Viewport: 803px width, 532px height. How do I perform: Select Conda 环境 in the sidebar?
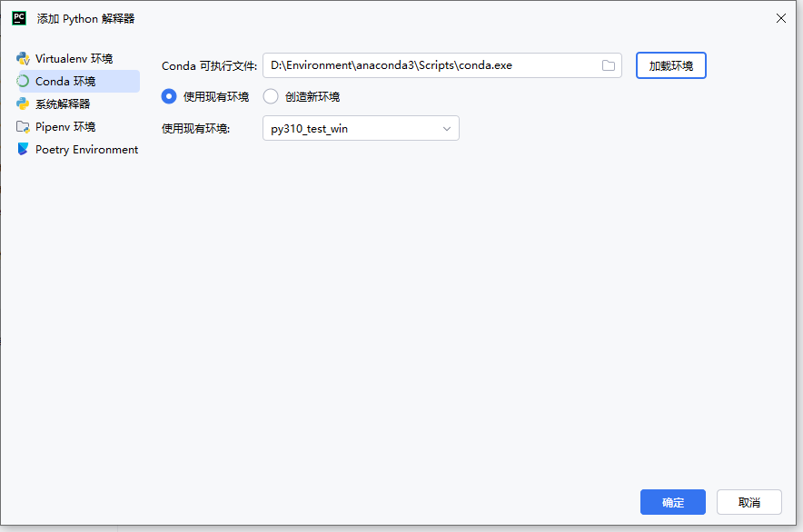coord(78,82)
